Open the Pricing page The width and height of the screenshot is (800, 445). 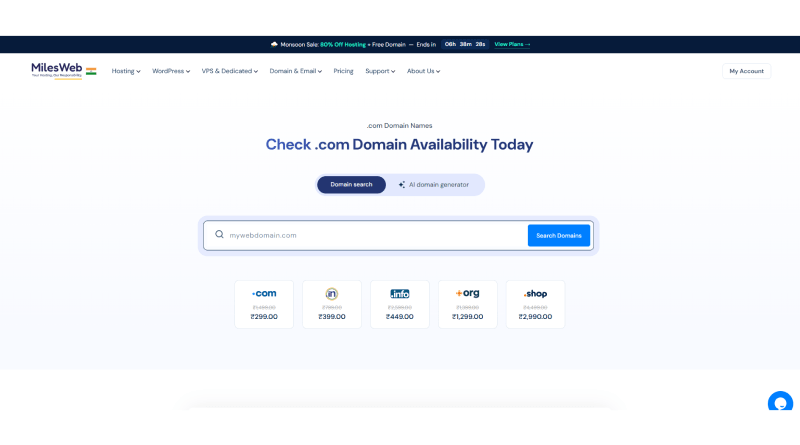click(x=343, y=71)
